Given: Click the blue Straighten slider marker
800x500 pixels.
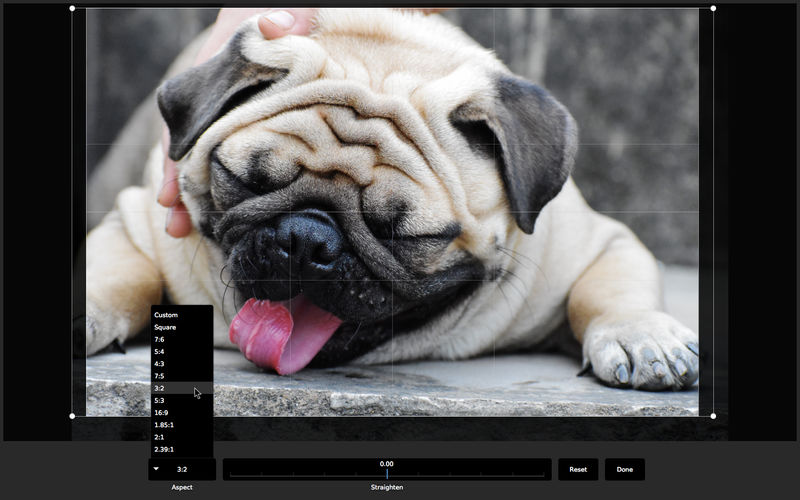Looking at the screenshot, I should (387, 474).
